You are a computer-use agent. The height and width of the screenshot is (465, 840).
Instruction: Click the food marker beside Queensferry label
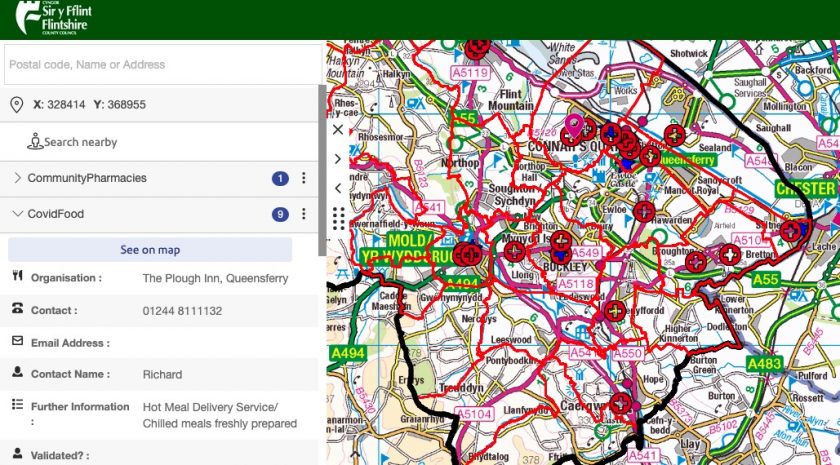pyautogui.click(x=650, y=156)
